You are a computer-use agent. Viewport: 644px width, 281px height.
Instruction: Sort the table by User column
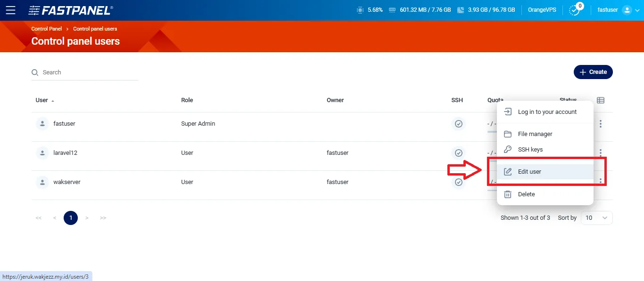[42, 100]
